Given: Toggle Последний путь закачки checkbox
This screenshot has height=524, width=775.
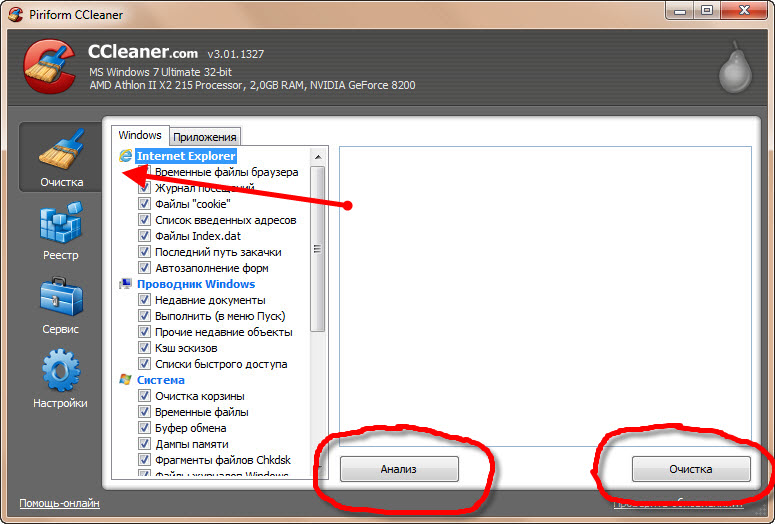Looking at the screenshot, I should (144, 252).
